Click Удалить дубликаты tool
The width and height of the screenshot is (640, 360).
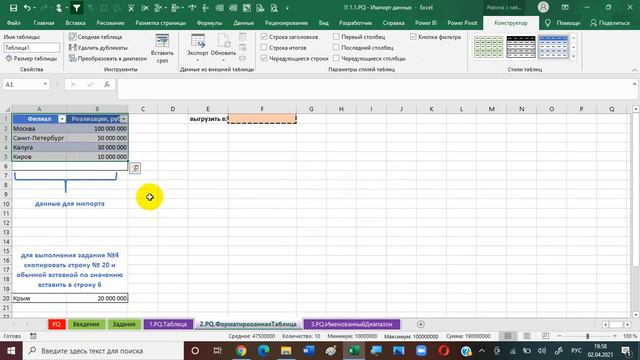coord(98,48)
